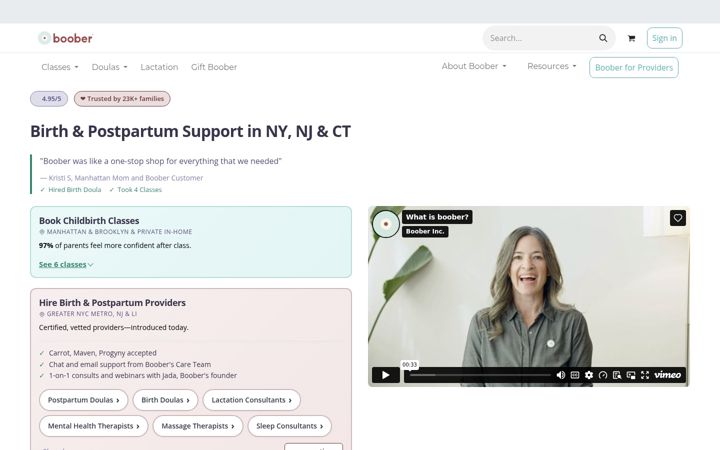Click Hired Birth Doula text

click(75, 190)
